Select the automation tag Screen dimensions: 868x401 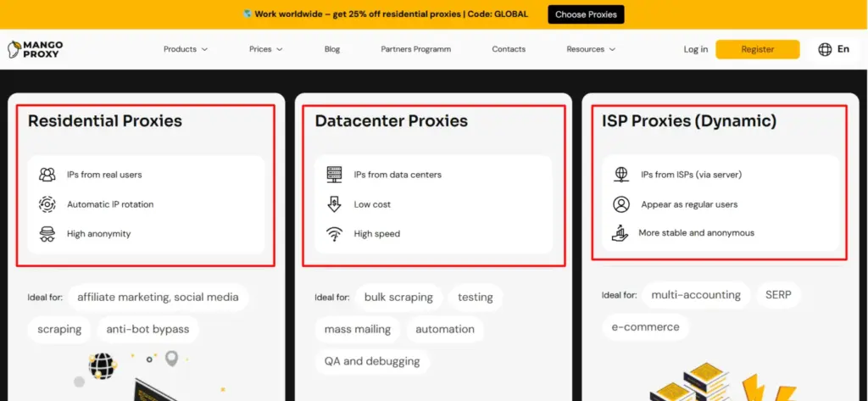445,329
